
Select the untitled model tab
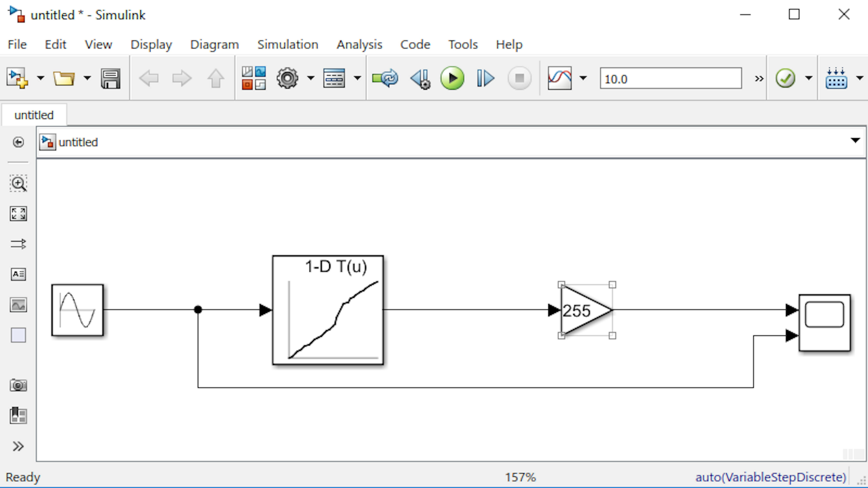pos(34,115)
